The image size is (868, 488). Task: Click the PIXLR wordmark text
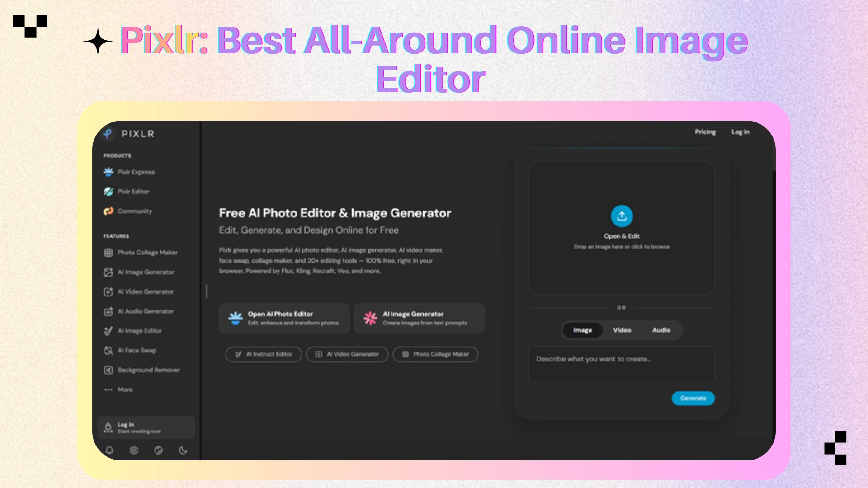(138, 134)
